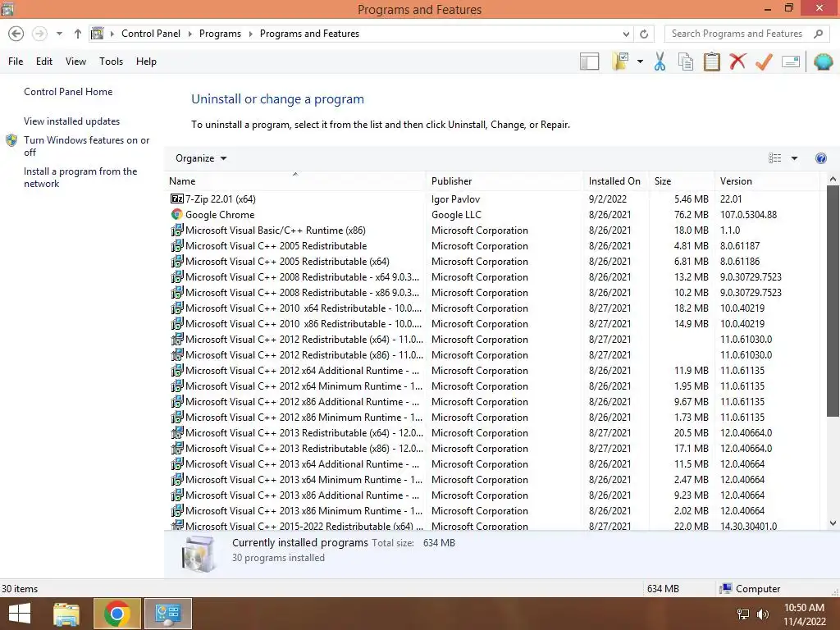Sort by the Size column header

click(682, 181)
